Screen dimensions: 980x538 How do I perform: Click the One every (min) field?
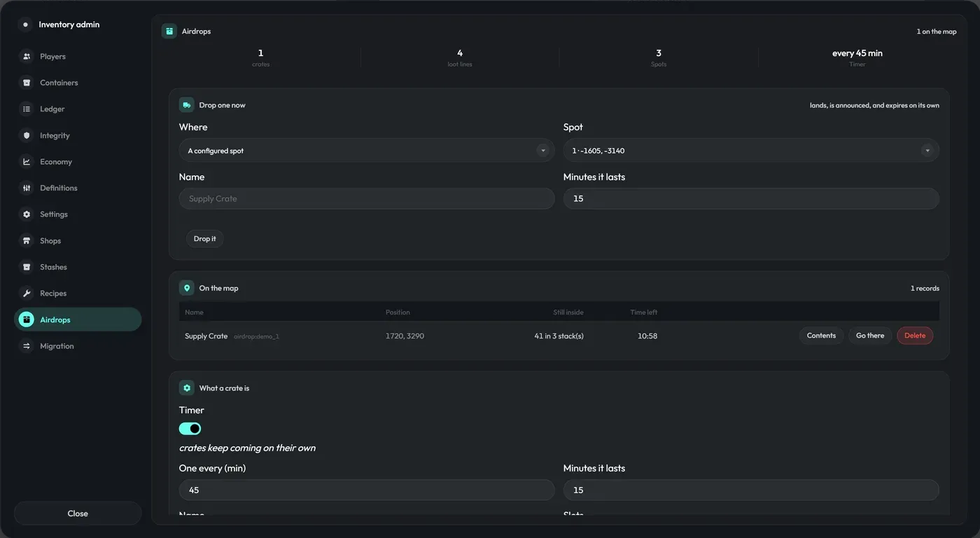tap(367, 490)
